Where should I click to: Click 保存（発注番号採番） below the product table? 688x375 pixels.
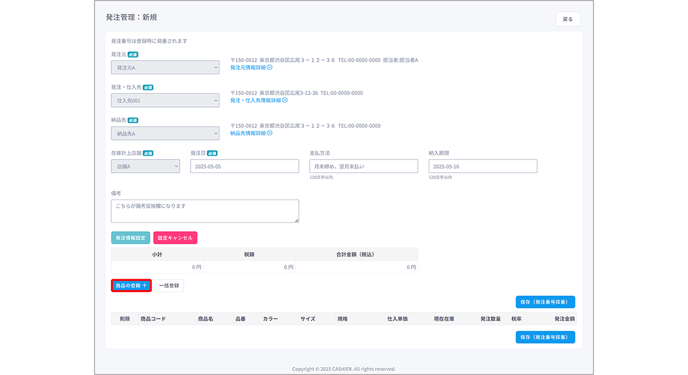coord(545,337)
